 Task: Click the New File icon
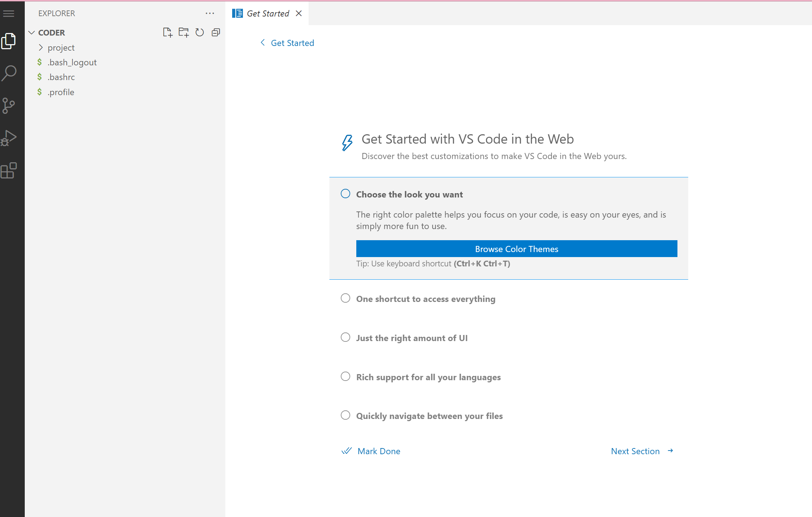[x=167, y=32]
